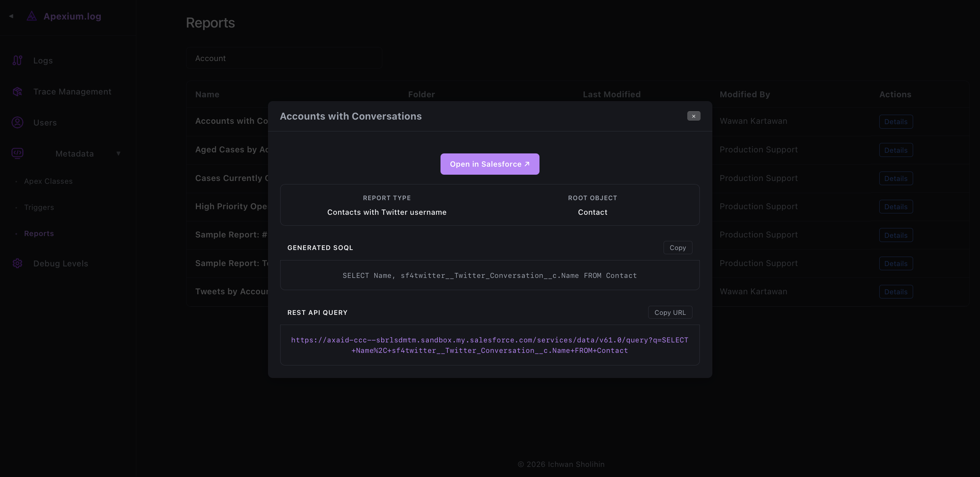This screenshot has height=477, width=980.
Task: Click the REST API query URL text
Action: pyautogui.click(x=490, y=345)
